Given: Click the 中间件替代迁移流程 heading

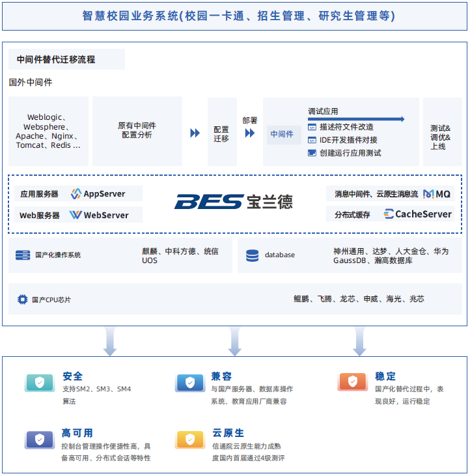Looking at the screenshot, I should pos(56,59).
